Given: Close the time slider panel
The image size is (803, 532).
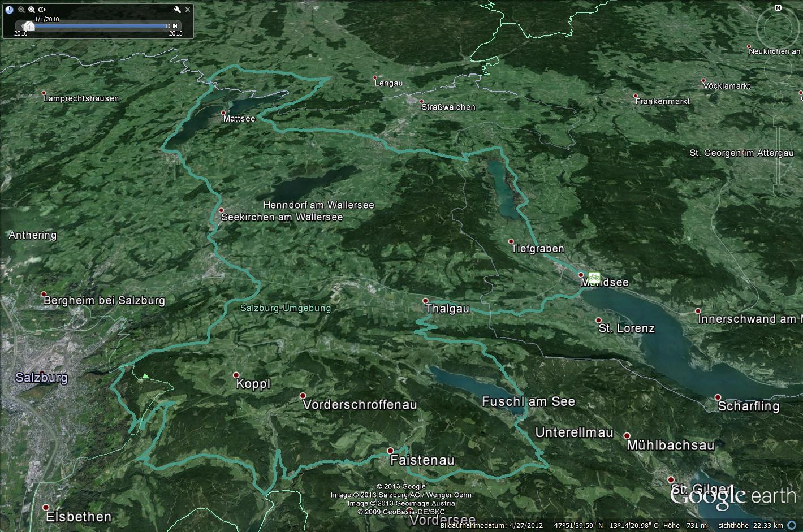Looking at the screenshot, I should click(188, 10).
